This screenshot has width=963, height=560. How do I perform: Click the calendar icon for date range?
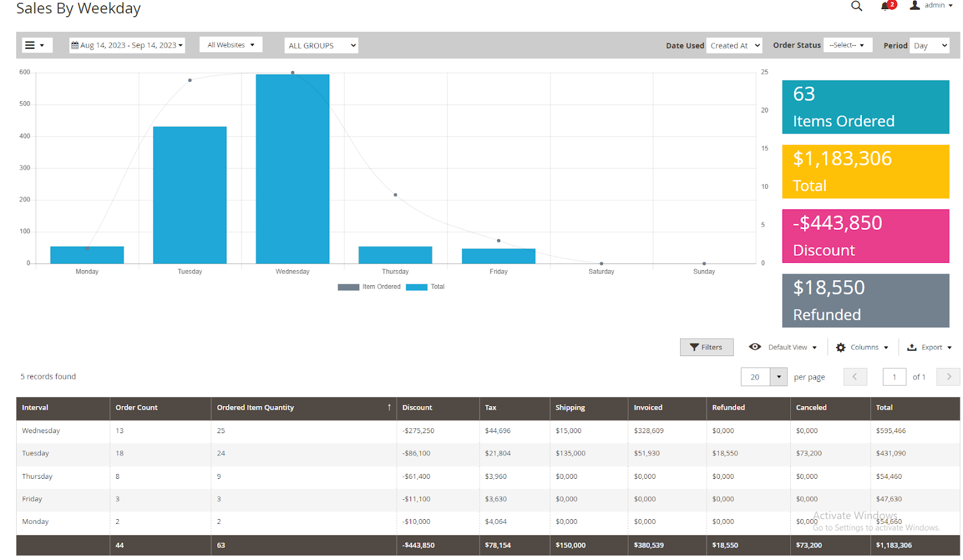pyautogui.click(x=75, y=45)
